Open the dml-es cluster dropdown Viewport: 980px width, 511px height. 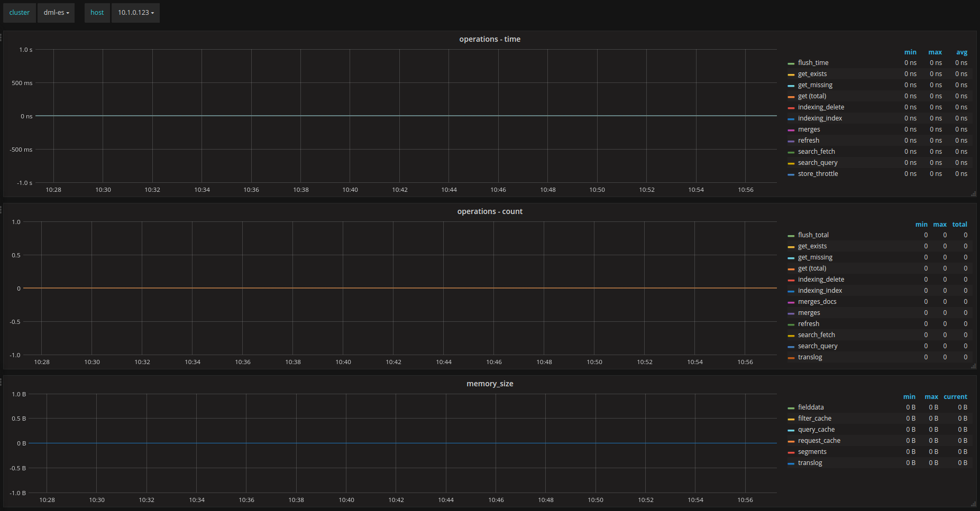pos(56,13)
